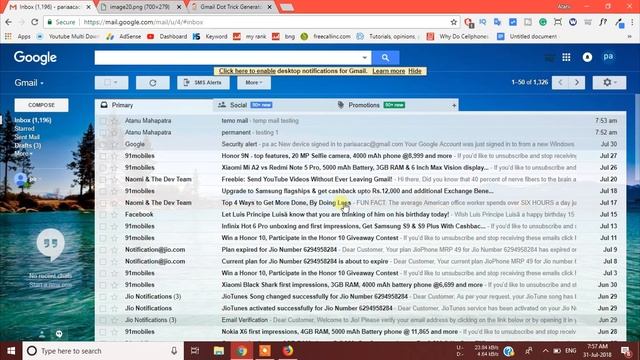
Task: Click the Windows Start button
Action: 11,351
